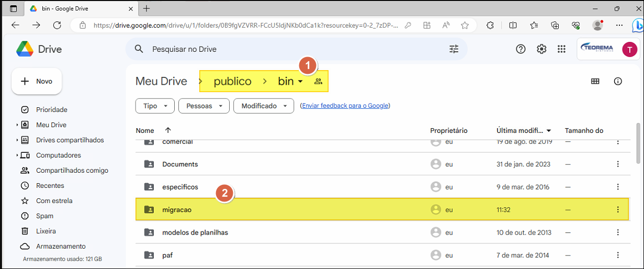Open Drive settings gear
The image size is (644, 269).
(541, 49)
